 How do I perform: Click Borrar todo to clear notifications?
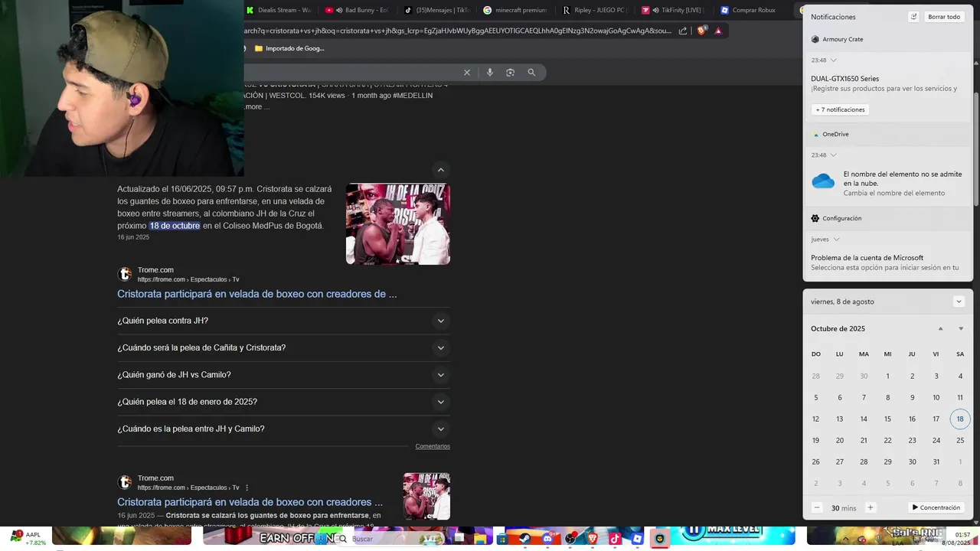pos(944,17)
